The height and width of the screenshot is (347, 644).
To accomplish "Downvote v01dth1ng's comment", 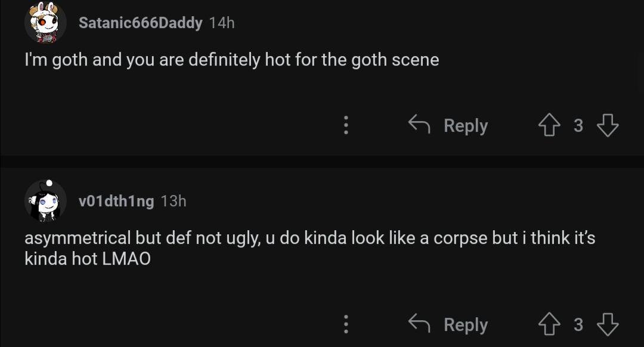I will 608,324.
